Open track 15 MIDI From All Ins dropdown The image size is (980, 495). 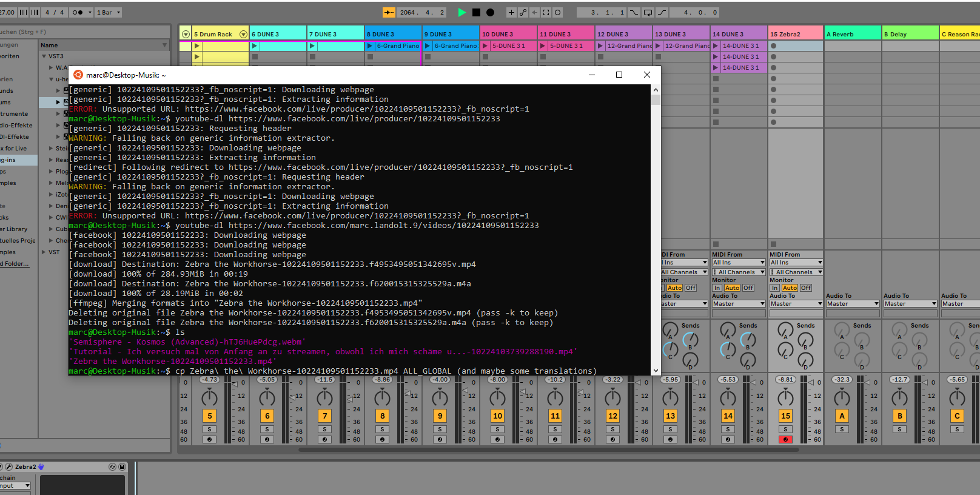click(796, 263)
